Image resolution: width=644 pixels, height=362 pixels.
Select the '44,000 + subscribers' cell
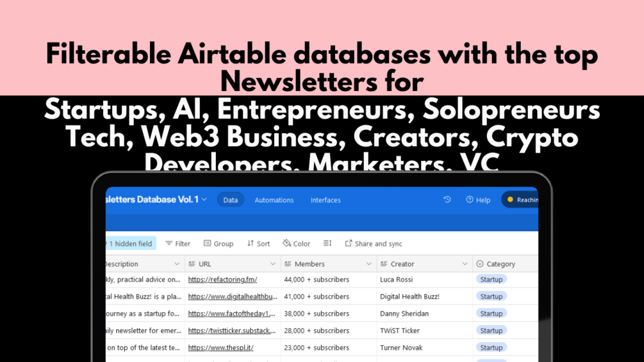(329, 279)
